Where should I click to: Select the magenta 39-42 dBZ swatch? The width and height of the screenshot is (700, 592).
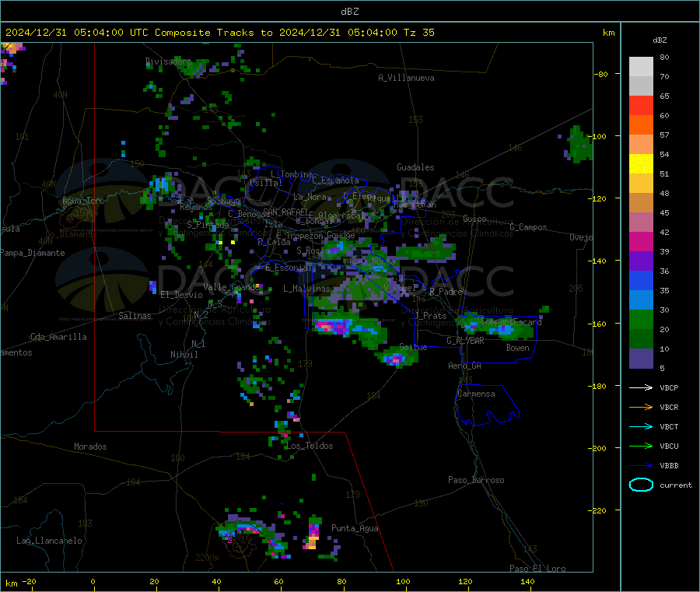click(641, 241)
